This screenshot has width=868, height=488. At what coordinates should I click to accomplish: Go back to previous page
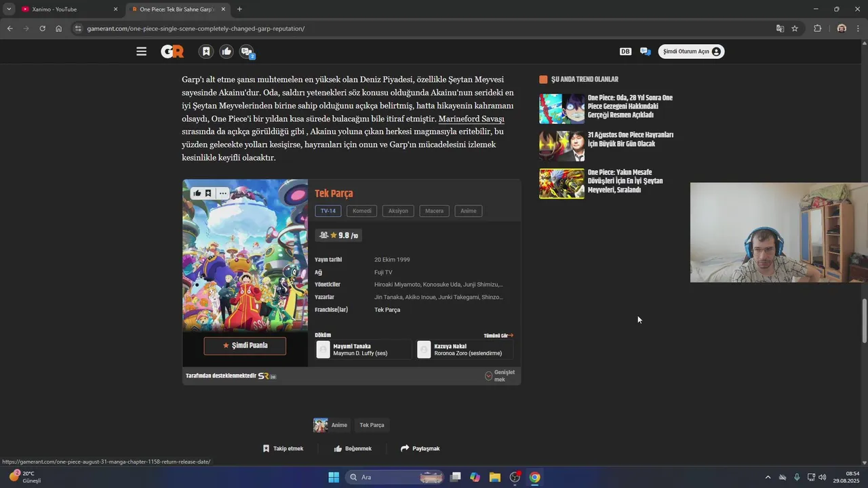(9, 28)
